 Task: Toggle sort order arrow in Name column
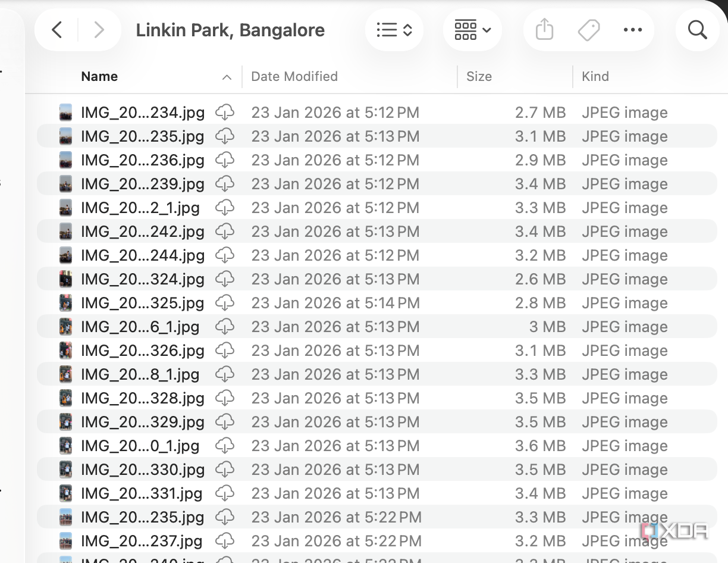[x=227, y=77]
